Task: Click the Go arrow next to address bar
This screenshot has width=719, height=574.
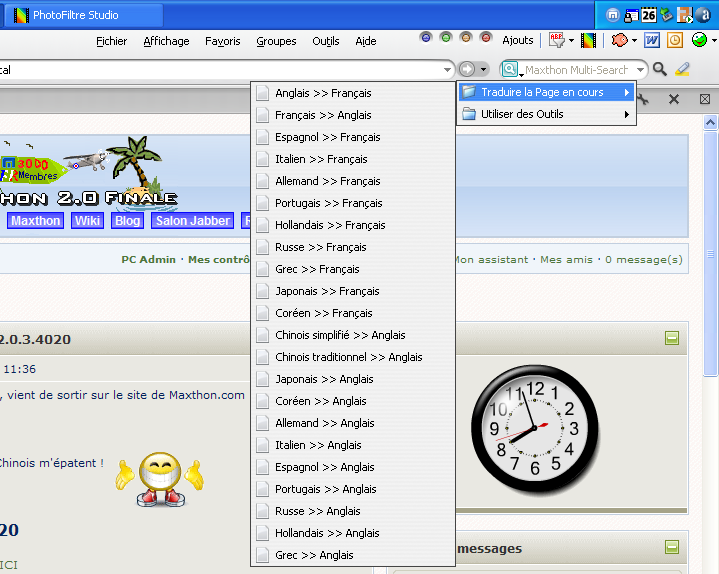Action: (467, 69)
